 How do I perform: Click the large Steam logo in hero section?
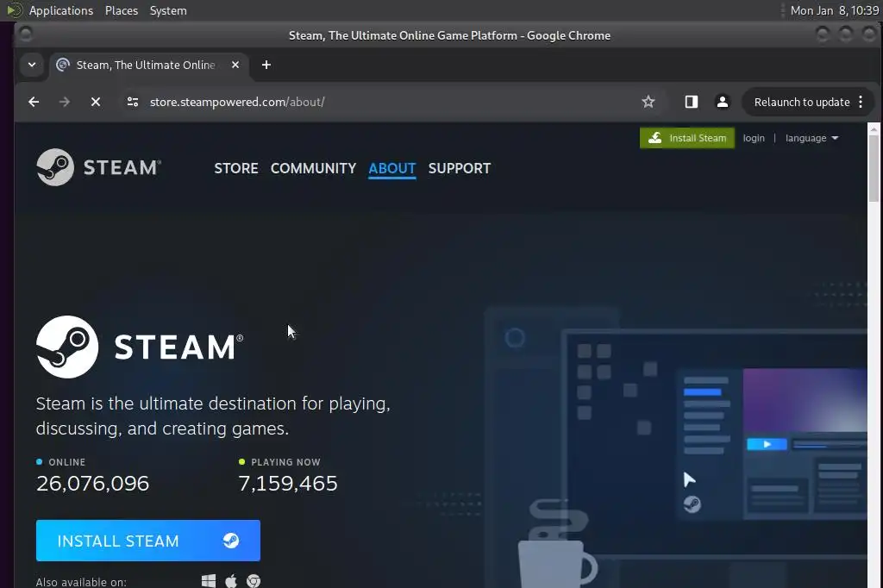pyautogui.click(x=140, y=347)
